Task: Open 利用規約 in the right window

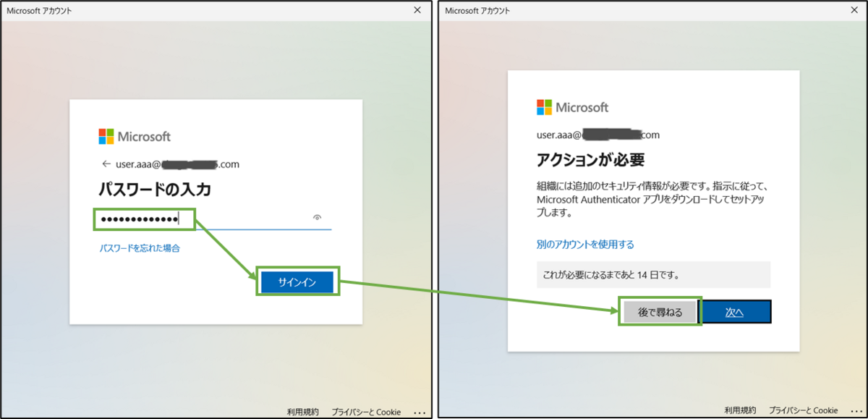Action: pyautogui.click(x=741, y=412)
